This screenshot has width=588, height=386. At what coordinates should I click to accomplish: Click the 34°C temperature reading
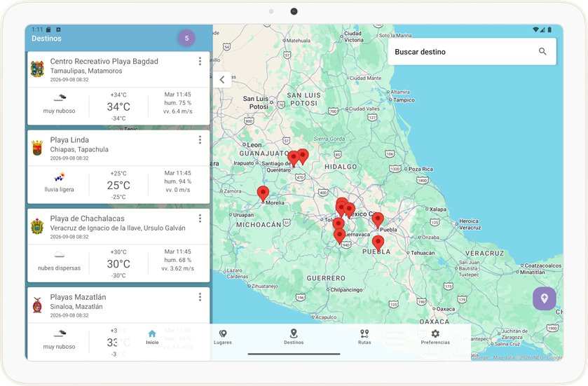tap(118, 106)
